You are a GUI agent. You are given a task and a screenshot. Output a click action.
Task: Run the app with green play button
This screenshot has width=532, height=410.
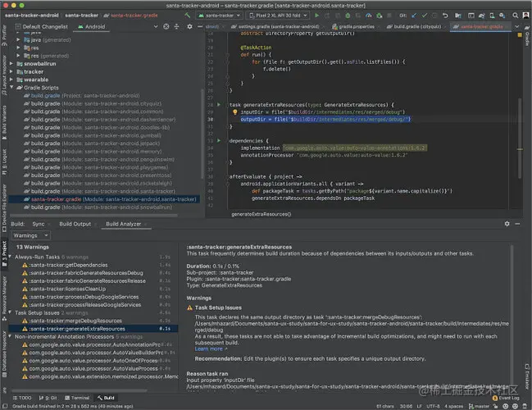pyautogui.click(x=316, y=16)
